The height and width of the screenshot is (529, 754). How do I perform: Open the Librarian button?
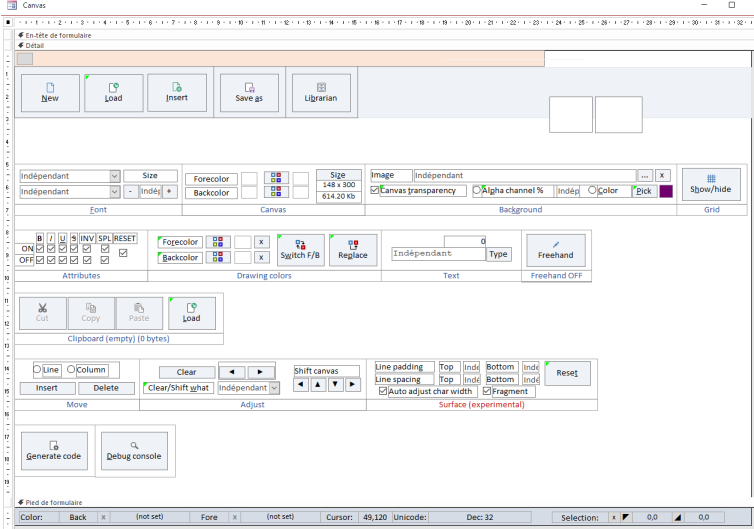[321, 93]
